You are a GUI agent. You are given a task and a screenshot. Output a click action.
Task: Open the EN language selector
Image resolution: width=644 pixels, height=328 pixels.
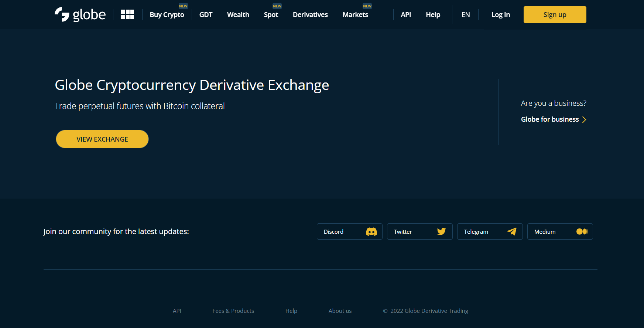(x=466, y=15)
